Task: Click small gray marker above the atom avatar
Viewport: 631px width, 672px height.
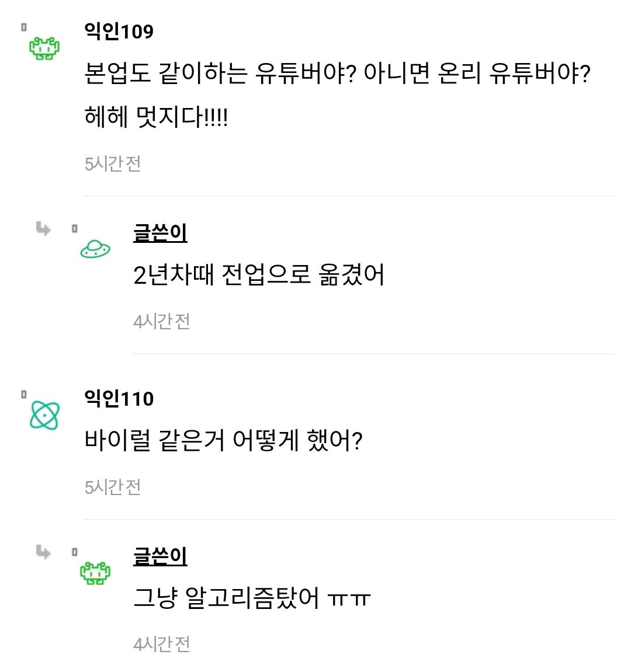Action: point(24,395)
